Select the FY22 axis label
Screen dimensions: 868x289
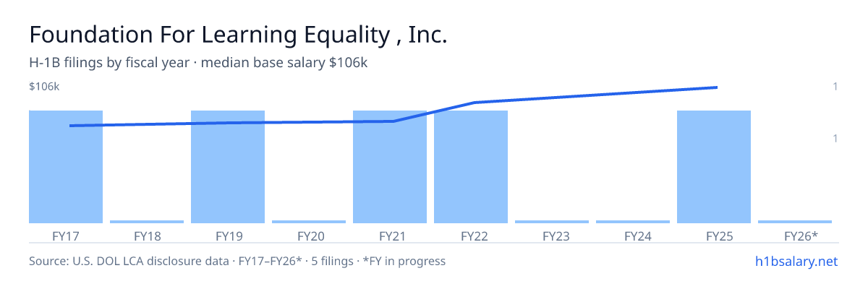tap(471, 236)
